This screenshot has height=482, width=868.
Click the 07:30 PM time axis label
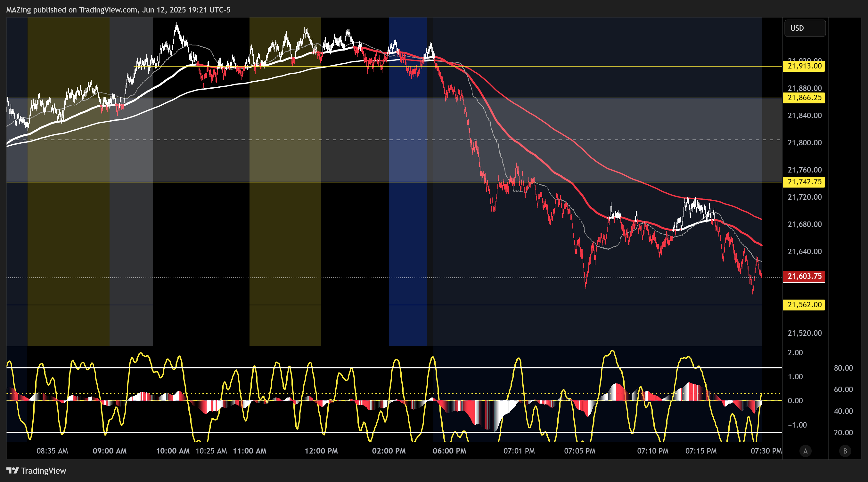[x=766, y=451]
